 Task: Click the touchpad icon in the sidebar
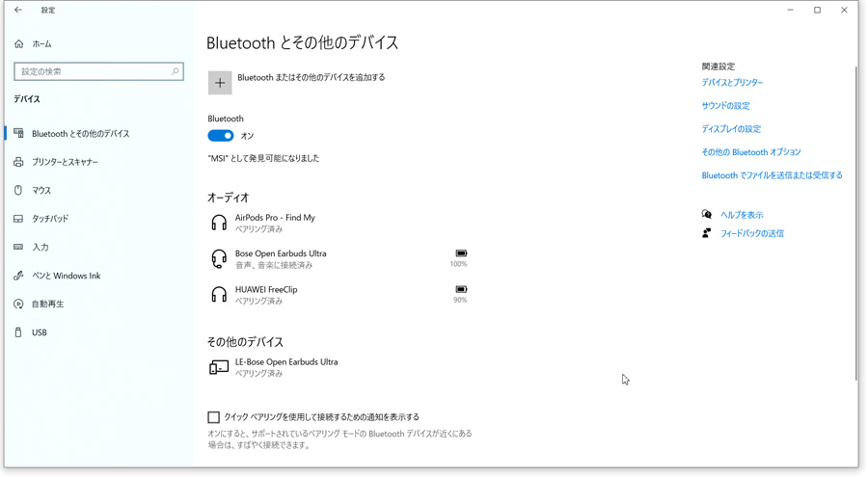[x=19, y=219]
